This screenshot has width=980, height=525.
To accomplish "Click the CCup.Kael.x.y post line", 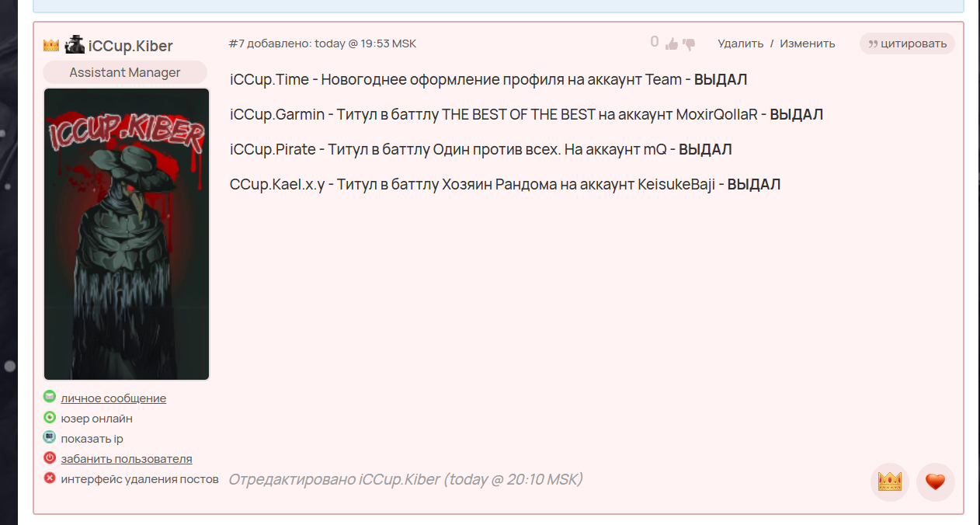I will tap(505, 185).
